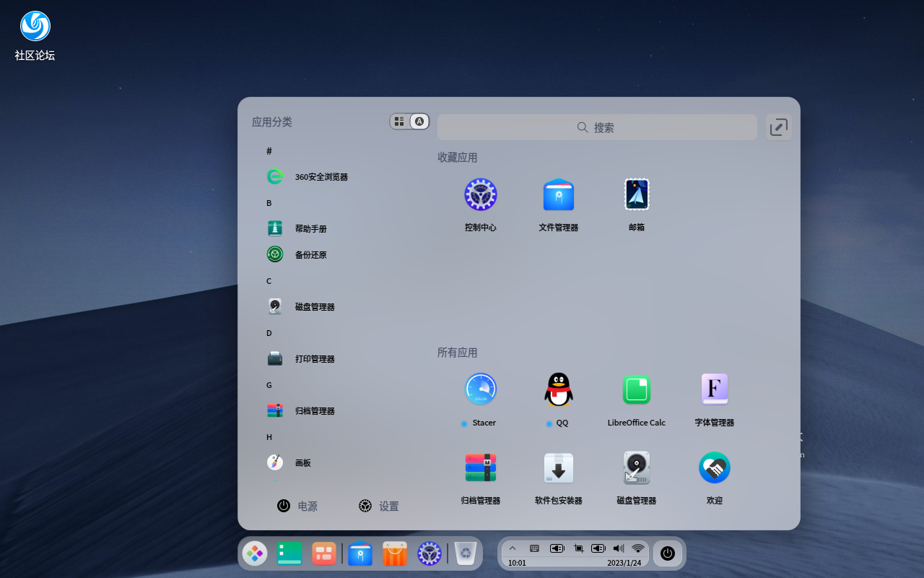Toggle Wi-Fi in the system tray
Image resolution: width=924 pixels, height=578 pixels.
(x=637, y=548)
